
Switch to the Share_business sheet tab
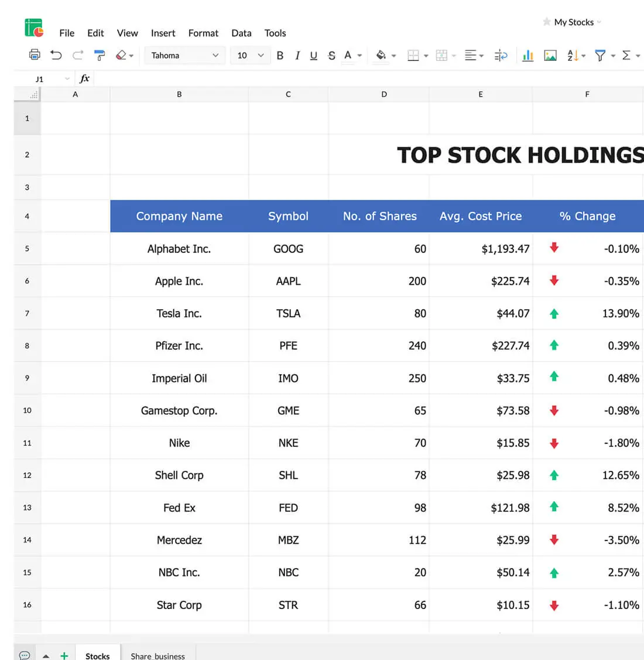[157, 656]
